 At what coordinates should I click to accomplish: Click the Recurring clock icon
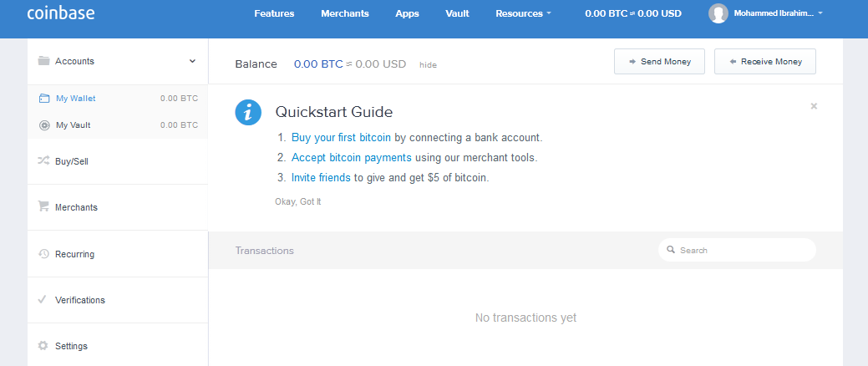pos(43,253)
